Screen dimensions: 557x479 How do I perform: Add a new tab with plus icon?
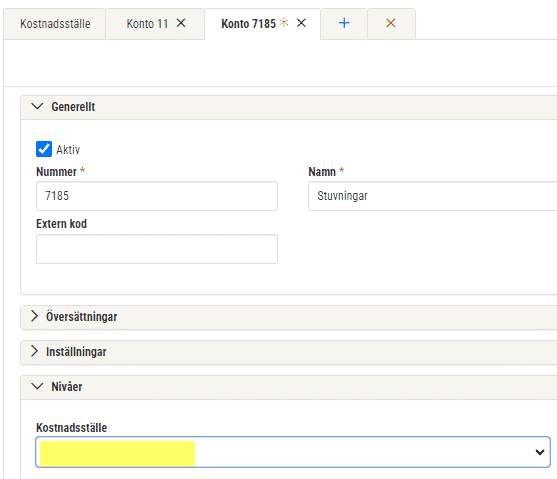click(344, 23)
